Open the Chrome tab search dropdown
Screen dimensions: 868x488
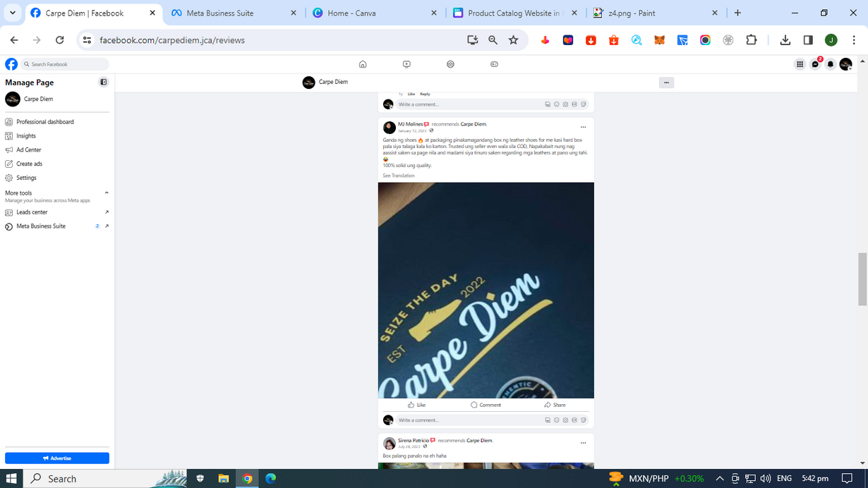tap(13, 13)
